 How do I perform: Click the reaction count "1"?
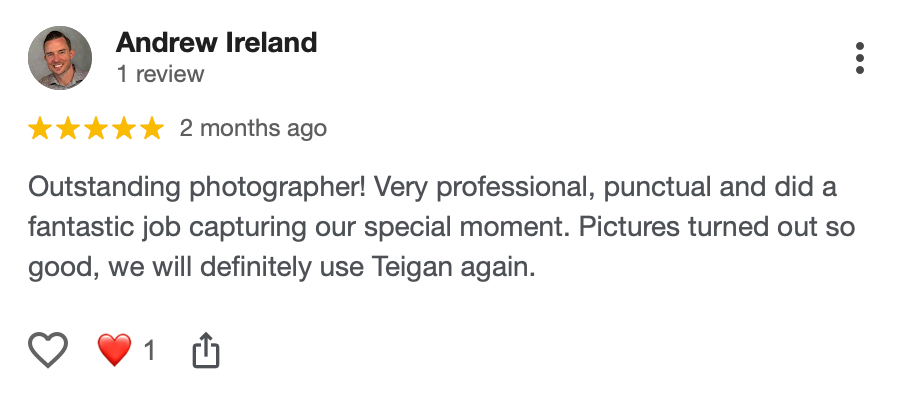tap(149, 351)
